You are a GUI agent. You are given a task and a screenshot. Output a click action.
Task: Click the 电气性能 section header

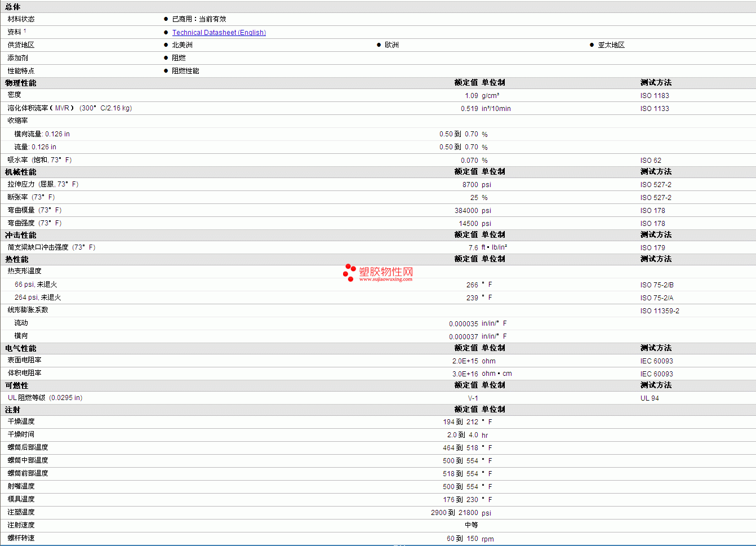click(x=21, y=348)
